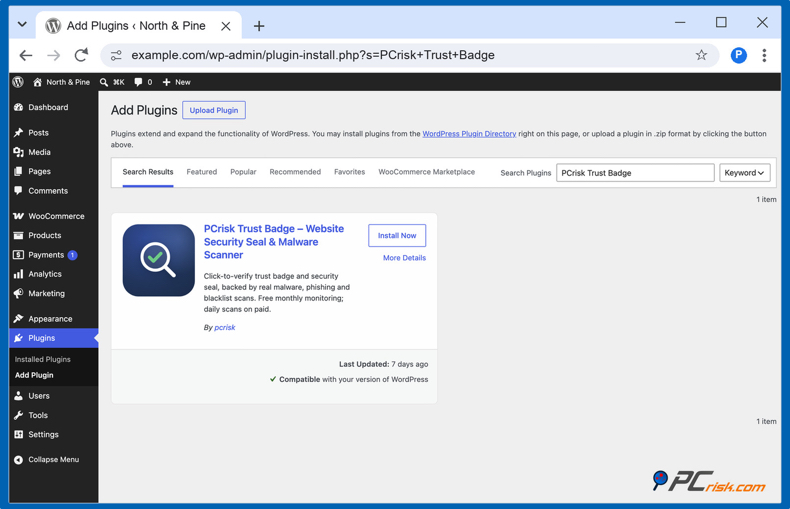Open the Comments sidebar menu

pos(53,190)
